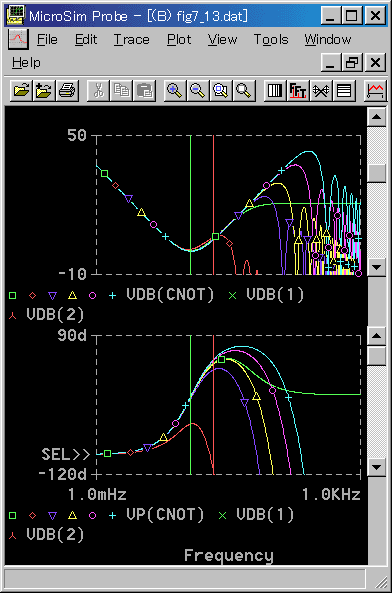Click the Frequency axis label

pyautogui.click(x=229, y=556)
